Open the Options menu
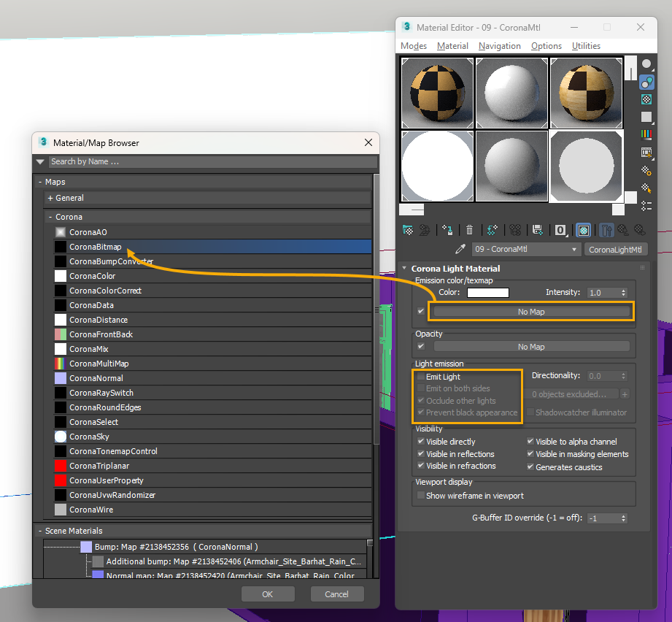The width and height of the screenshot is (672, 622). 547,46
